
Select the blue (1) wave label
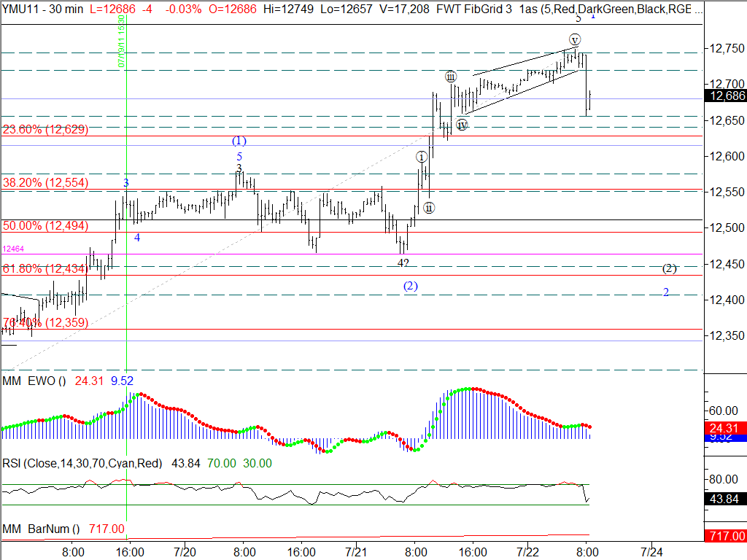[x=239, y=141]
